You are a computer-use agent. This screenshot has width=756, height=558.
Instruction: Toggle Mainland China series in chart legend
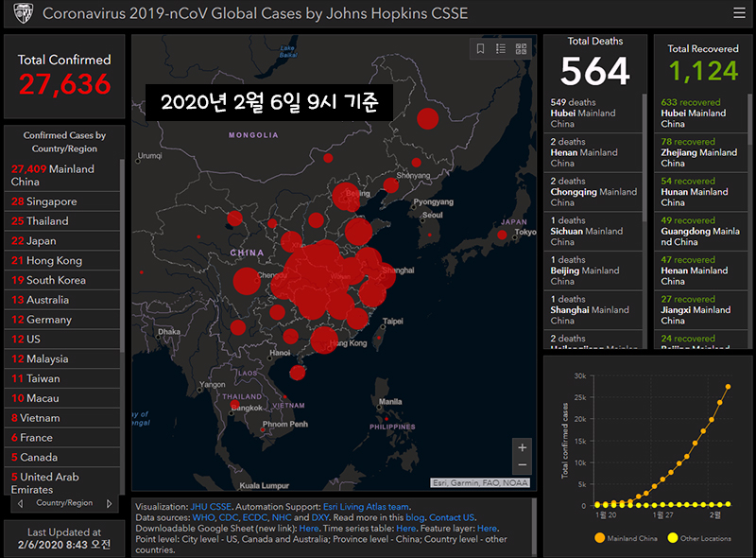click(626, 538)
